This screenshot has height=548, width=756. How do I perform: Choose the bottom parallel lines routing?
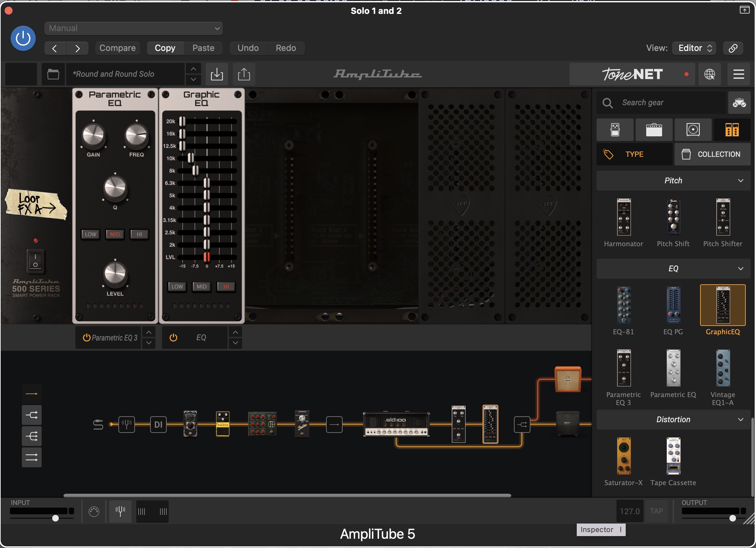pos(32,457)
